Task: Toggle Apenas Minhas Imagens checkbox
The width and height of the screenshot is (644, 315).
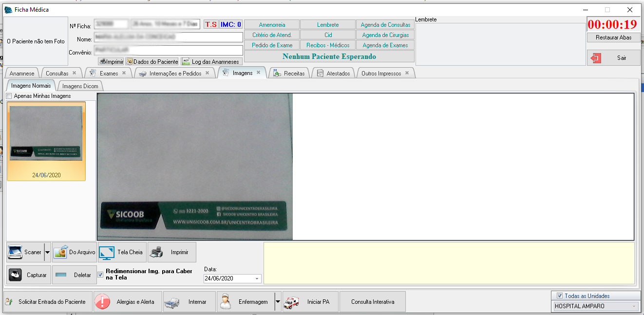Action: coord(9,96)
